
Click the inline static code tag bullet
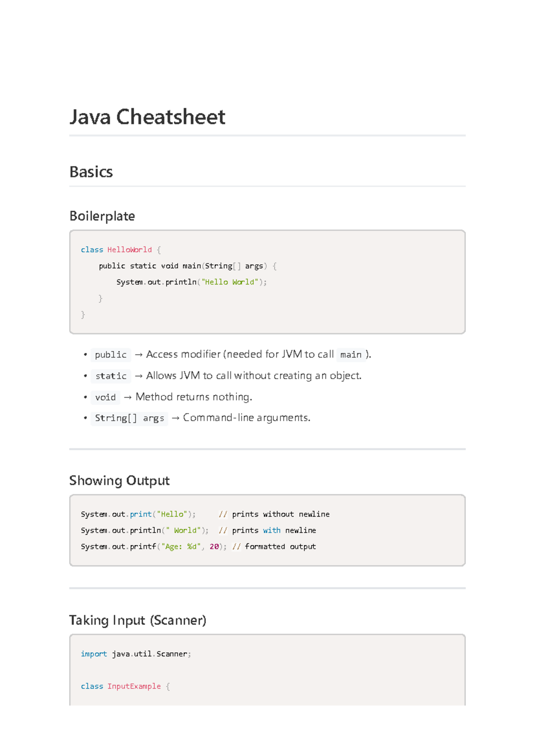click(111, 376)
